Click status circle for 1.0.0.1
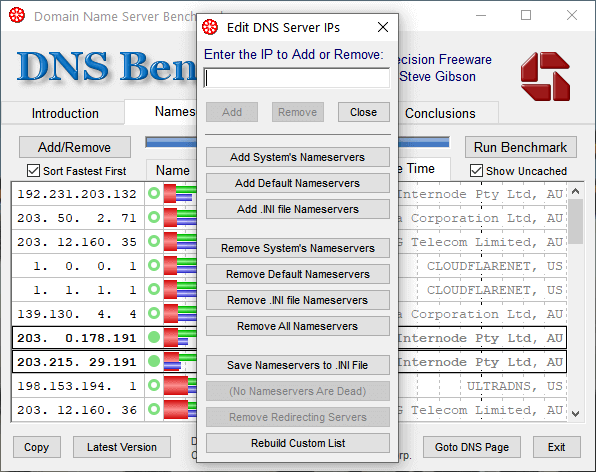The width and height of the screenshot is (596, 472). coord(154,265)
